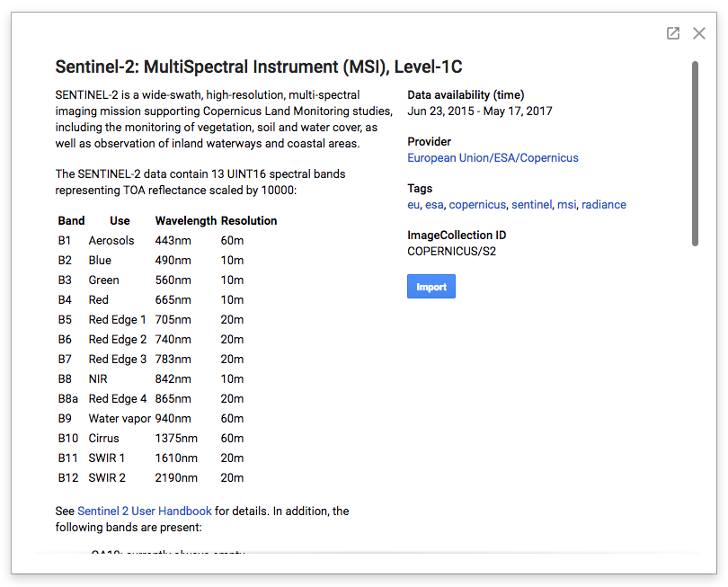Open the European Union/ESA/Copernicus provider link

(493, 158)
